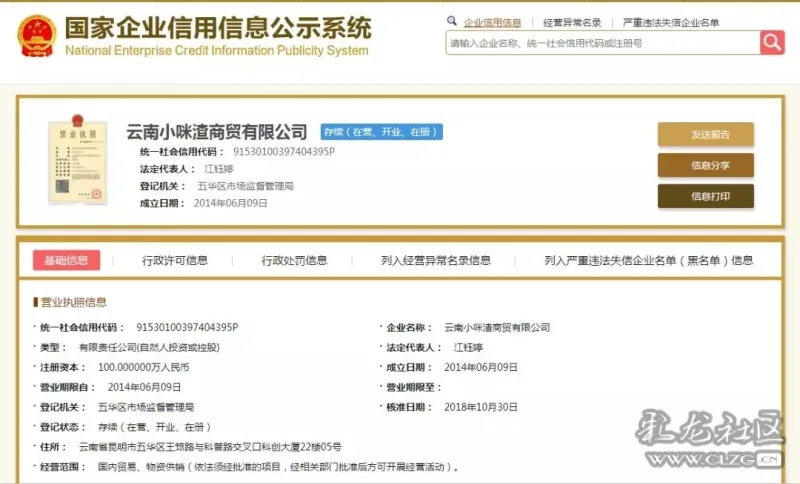Viewport: 800px width, 484px height.
Task: Click the 发送报告 button
Action: point(706,134)
